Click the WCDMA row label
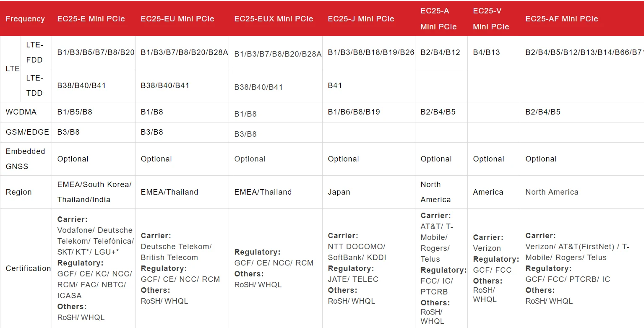This screenshot has height=328, width=644. click(x=21, y=112)
